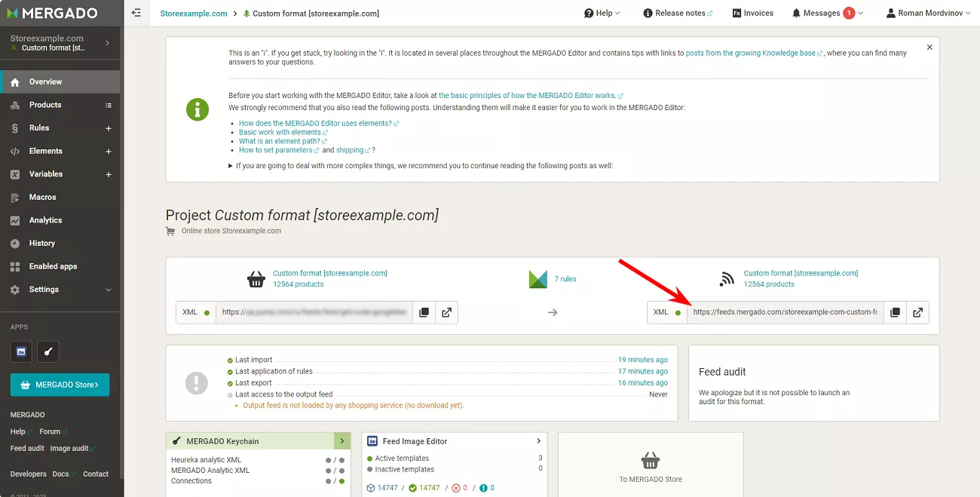Expand the Settings sidebar menu
This screenshot has width=980, height=497.
point(60,290)
